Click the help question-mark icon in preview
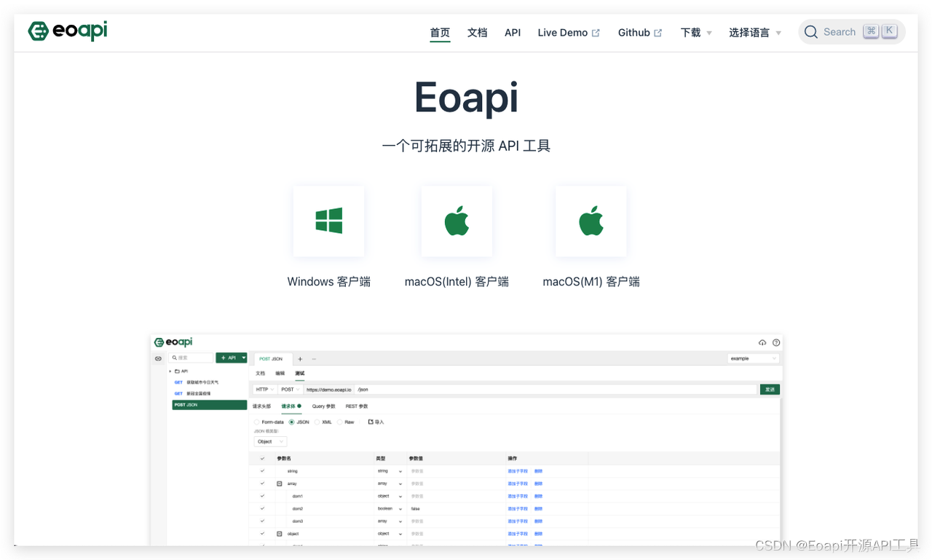 tap(776, 342)
